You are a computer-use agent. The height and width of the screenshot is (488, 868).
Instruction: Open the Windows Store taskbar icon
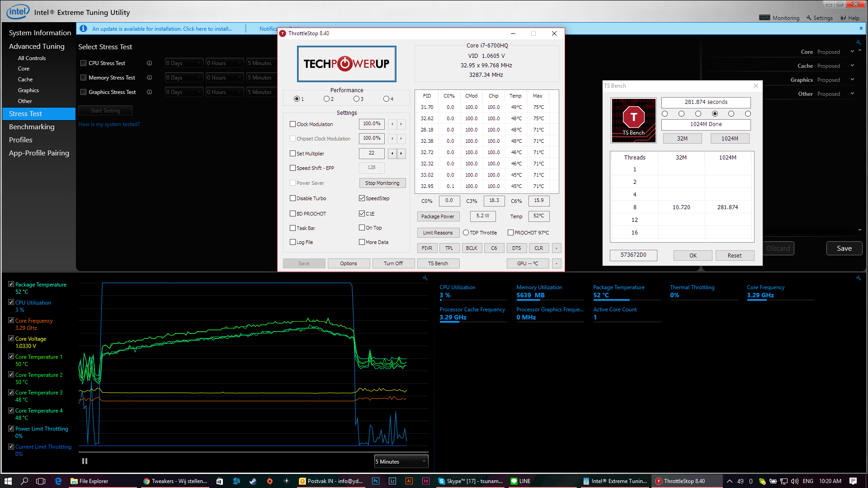point(220,481)
